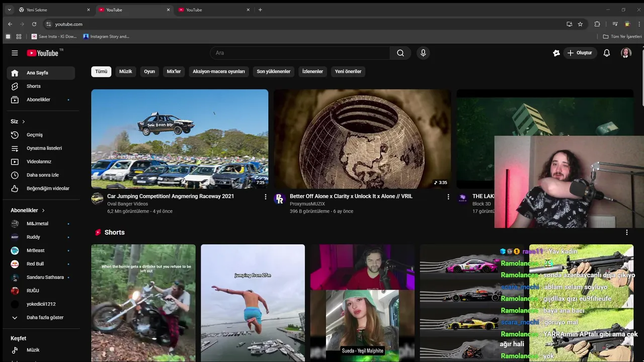Screen dimensions: 644x362
Task: Open the Chrome apps grid shortcut
Action: [19, 37]
